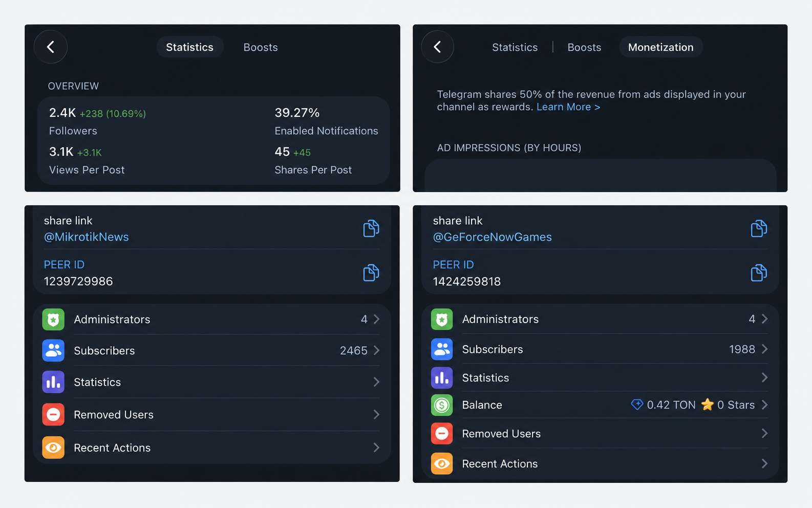The image size is (812, 508).
Task: Copy the @GeForceNowGames share link
Action: tap(759, 228)
